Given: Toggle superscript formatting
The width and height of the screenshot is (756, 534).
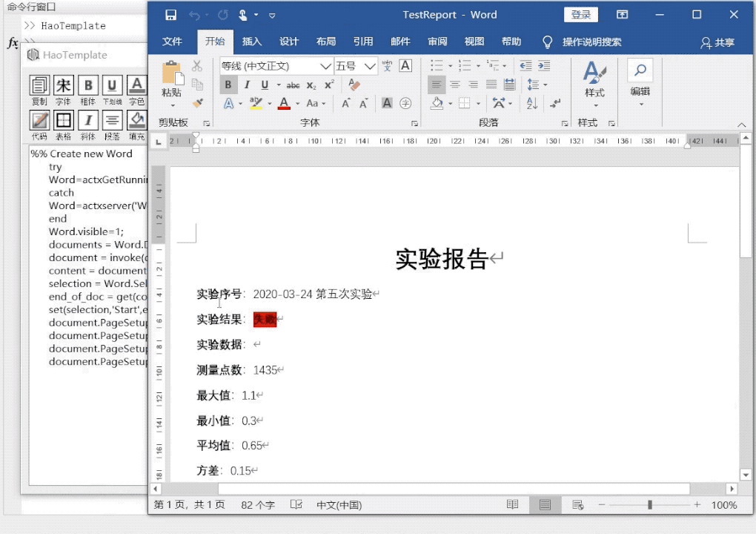Looking at the screenshot, I should (329, 85).
